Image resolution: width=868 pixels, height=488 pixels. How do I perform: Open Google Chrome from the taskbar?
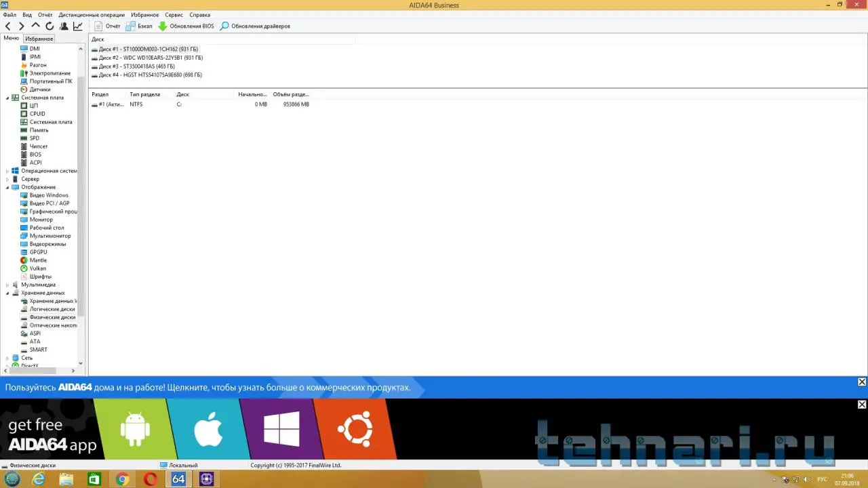point(122,479)
